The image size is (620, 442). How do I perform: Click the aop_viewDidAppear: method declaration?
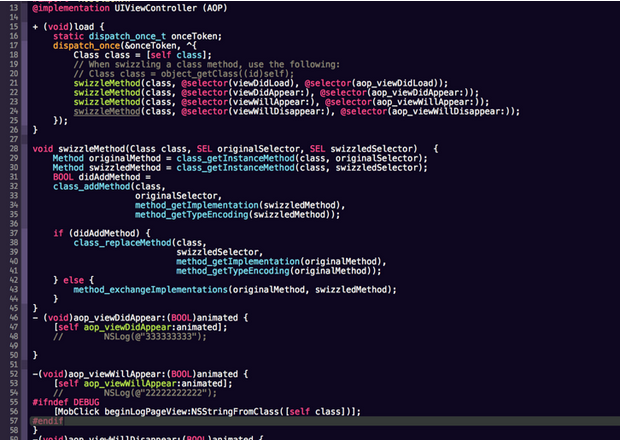pyautogui.click(x=140, y=318)
